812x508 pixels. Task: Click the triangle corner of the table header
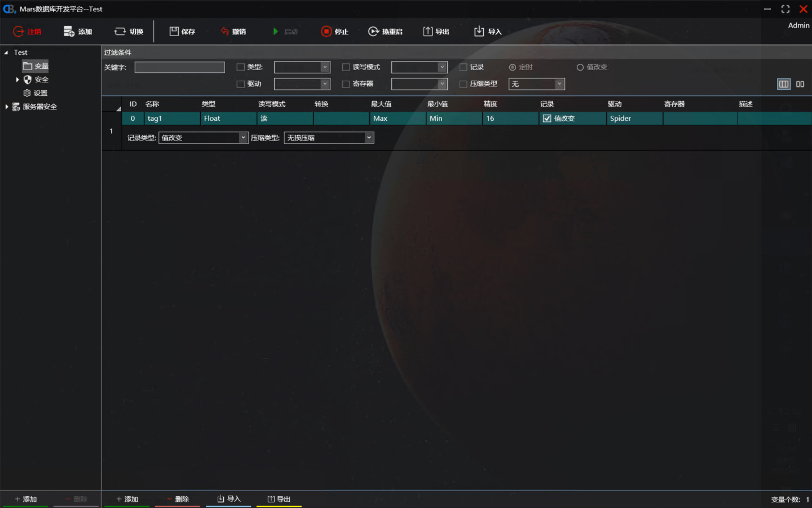(x=118, y=108)
